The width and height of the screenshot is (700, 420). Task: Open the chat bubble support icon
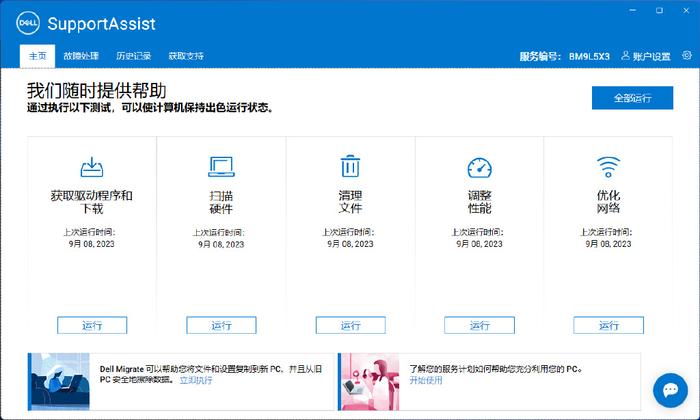pyautogui.click(x=670, y=391)
